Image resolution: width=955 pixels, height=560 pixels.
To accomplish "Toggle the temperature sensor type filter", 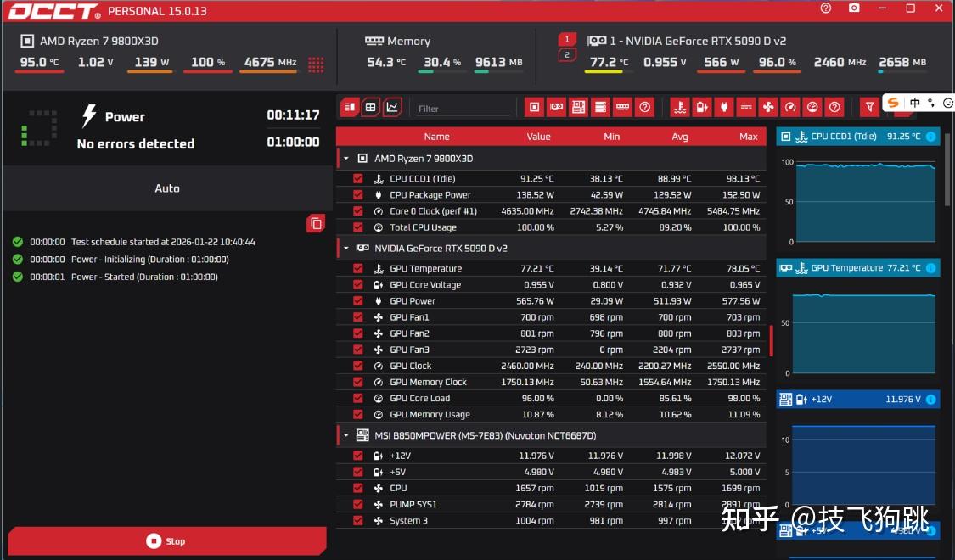I will pos(680,107).
